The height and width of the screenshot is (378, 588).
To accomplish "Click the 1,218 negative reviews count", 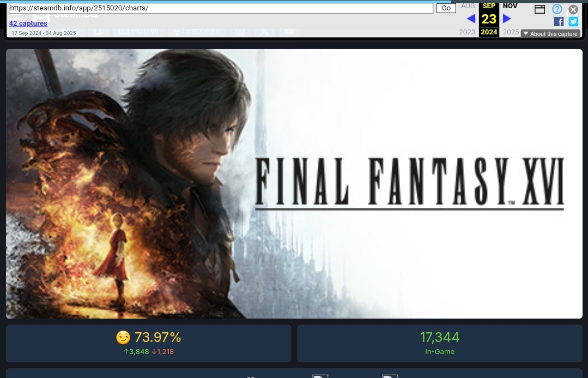I will coord(163,352).
